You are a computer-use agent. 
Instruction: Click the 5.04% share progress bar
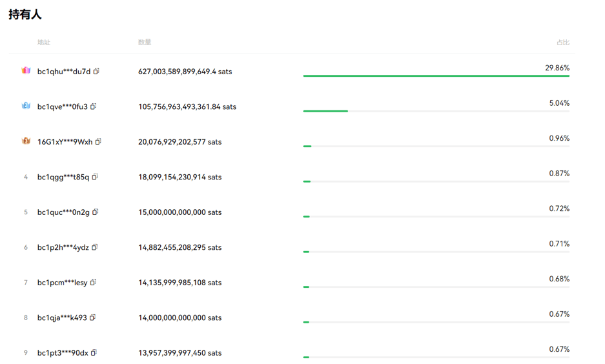tap(436, 111)
